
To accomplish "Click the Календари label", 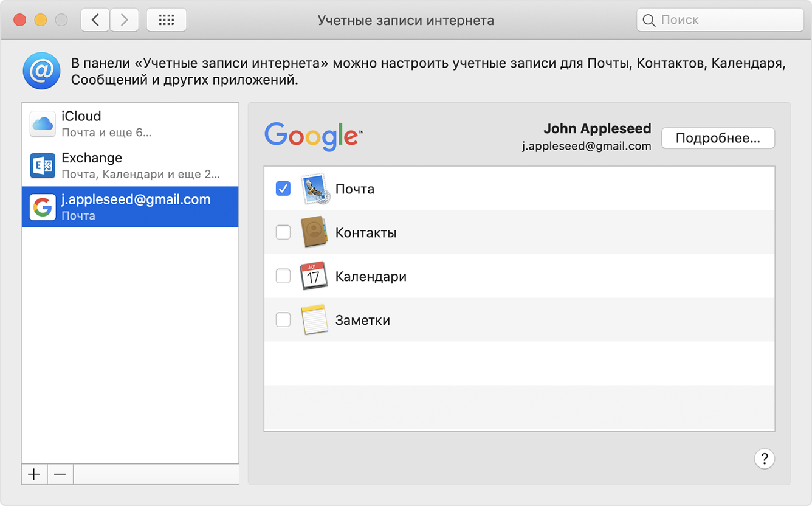I will coord(371,277).
